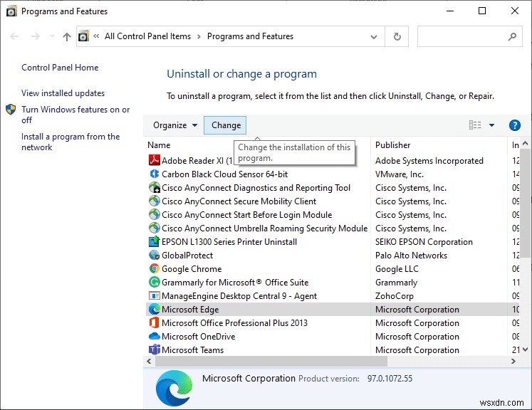Go up one level with up arrow
This screenshot has height=410, width=532.
(67, 36)
